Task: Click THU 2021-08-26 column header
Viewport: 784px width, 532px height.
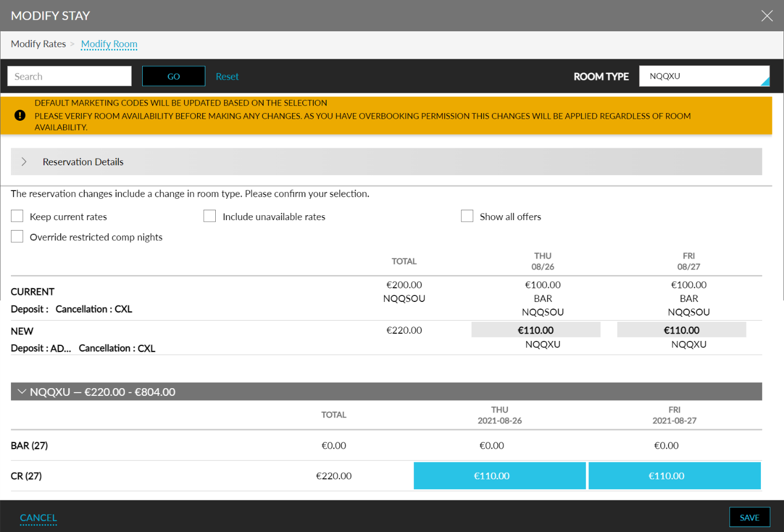Action: [500, 415]
